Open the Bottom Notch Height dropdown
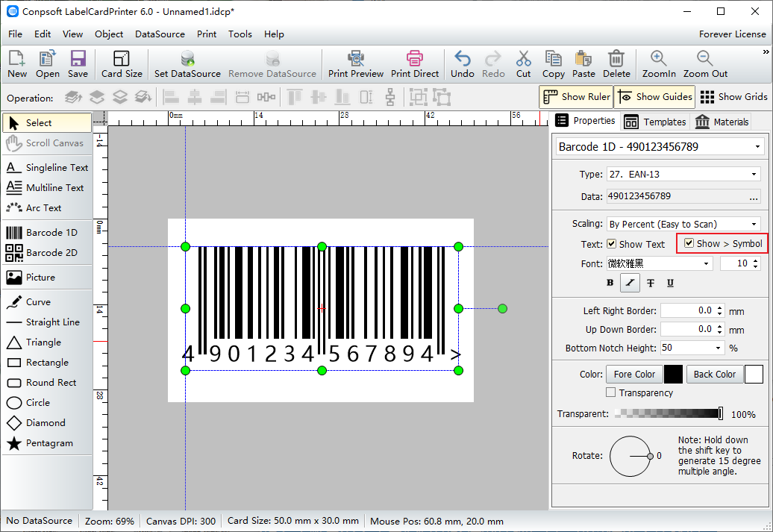Screen dimensions: 773x532 719,348
